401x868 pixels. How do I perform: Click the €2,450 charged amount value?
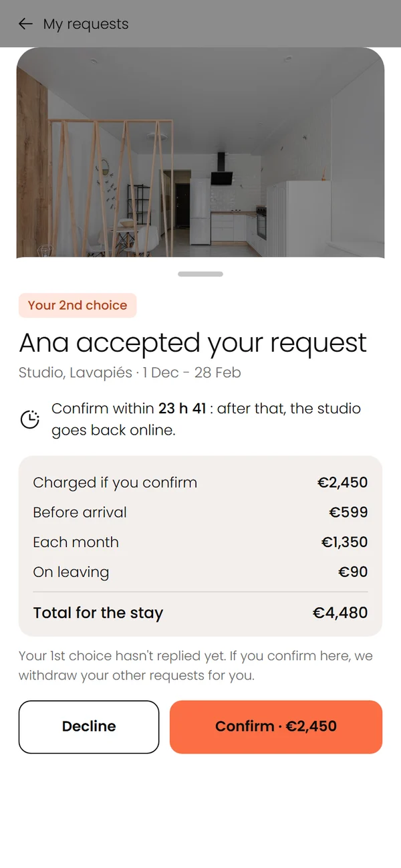coord(342,483)
